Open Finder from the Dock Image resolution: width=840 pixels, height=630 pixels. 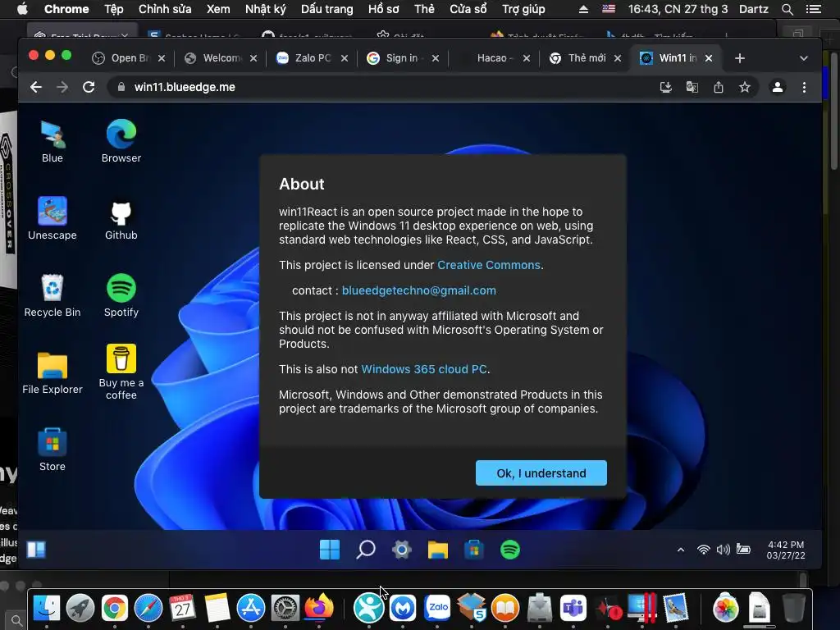tap(47, 609)
